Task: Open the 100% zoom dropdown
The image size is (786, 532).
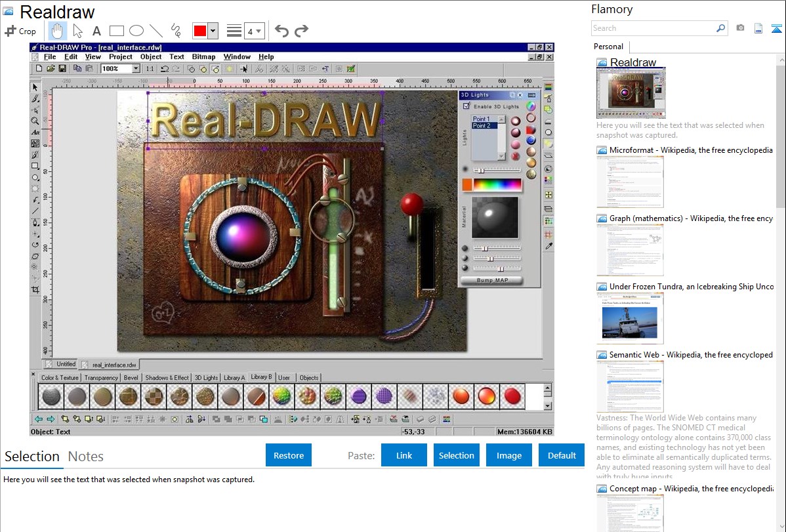Action: point(136,69)
